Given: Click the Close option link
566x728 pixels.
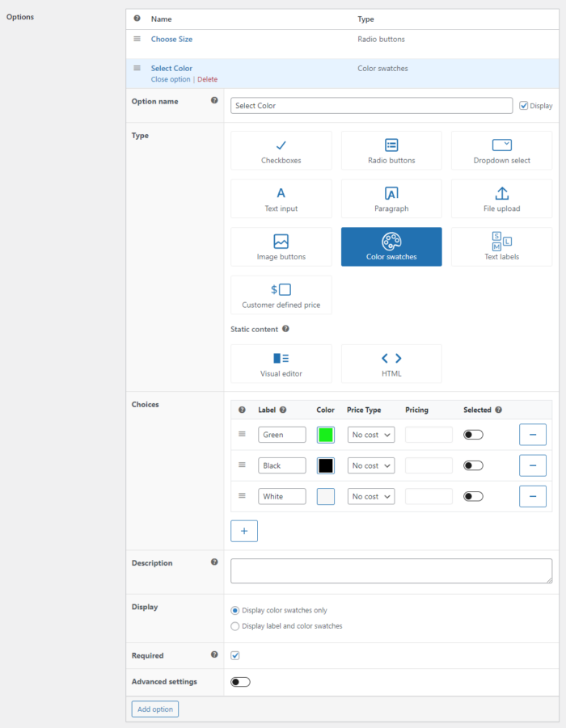Looking at the screenshot, I should pyautogui.click(x=171, y=79).
